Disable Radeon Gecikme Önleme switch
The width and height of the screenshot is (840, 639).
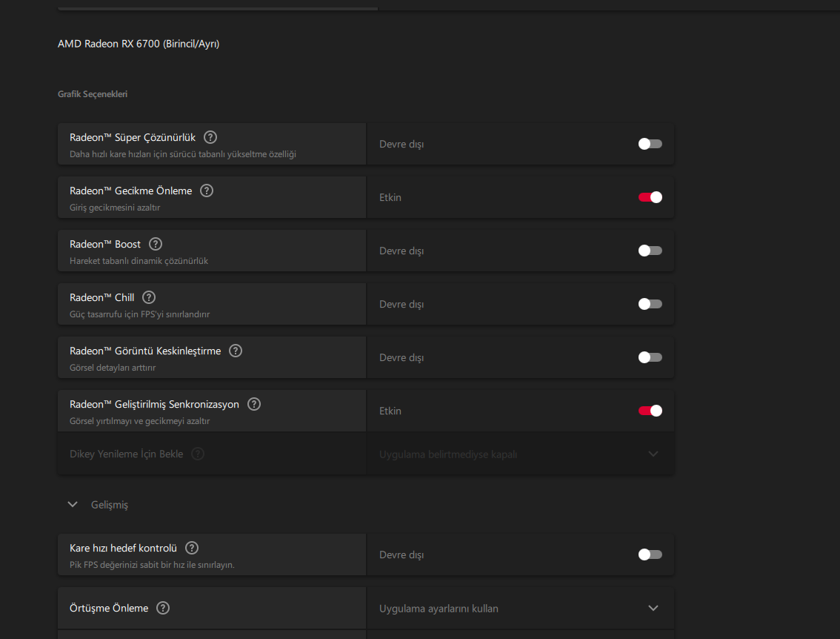pos(650,197)
